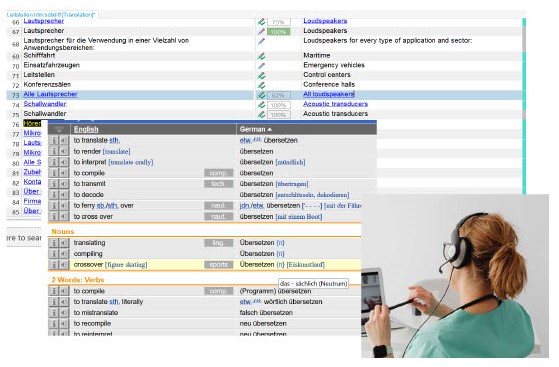559x367 pixels.
Task: Select segment number 72
Action: click(15, 86)
